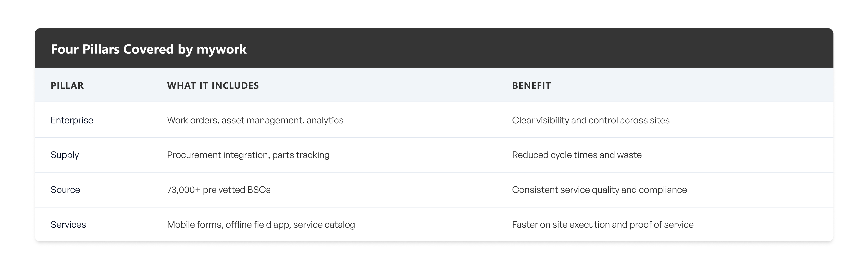Click Reduced cycle times and waste cell
Screen dimensions: 868x269
point(577,155)
